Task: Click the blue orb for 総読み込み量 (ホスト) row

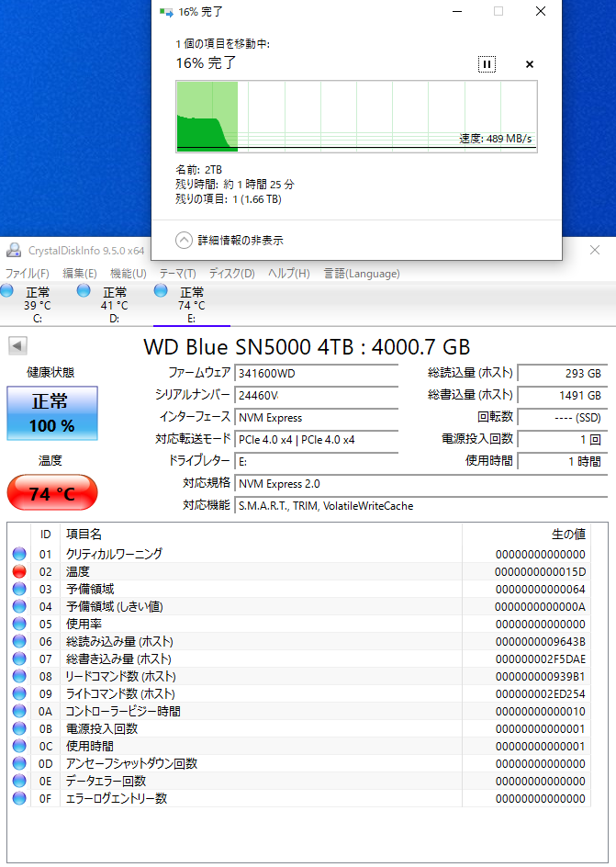Action: tap(19, 641)
